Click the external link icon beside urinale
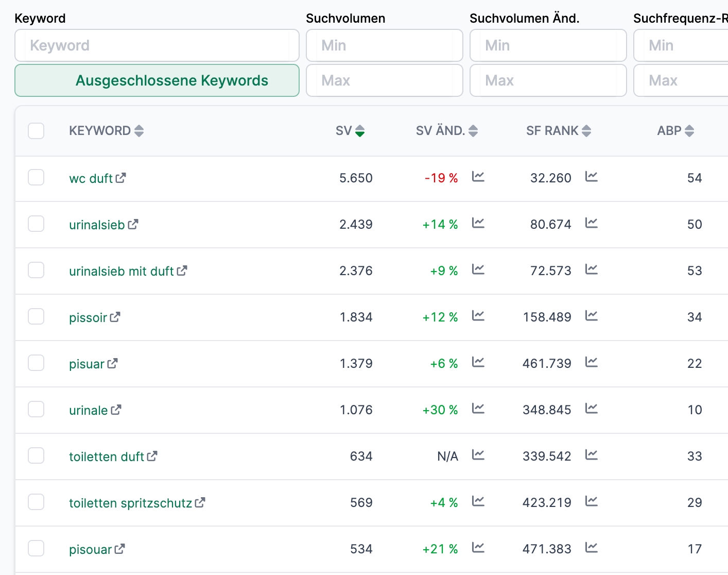This screenshot has height=575, width=728. (x=116, y=409)
